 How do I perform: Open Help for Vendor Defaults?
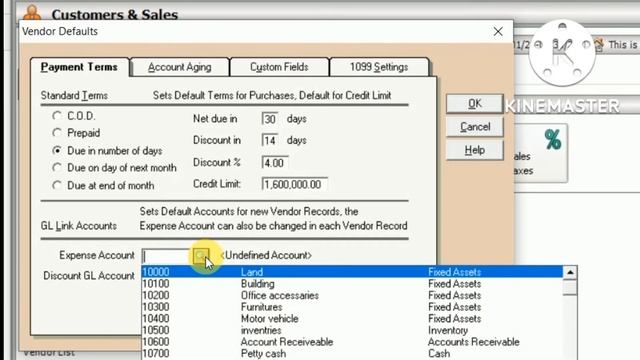pos(474,150)
